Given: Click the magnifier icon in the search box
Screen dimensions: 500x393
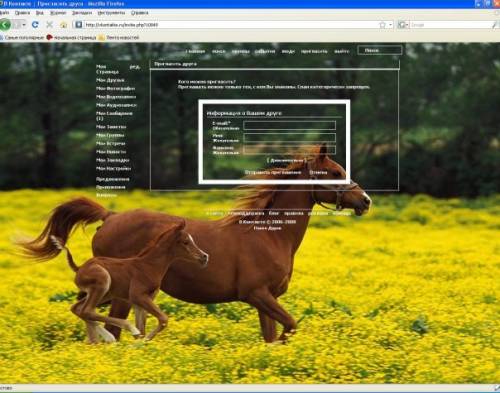Looking at the screenshot, I should 494,25.
